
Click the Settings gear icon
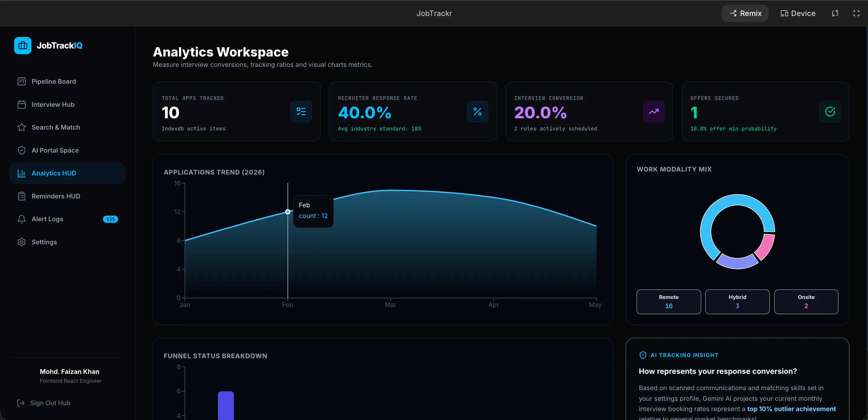22,242
